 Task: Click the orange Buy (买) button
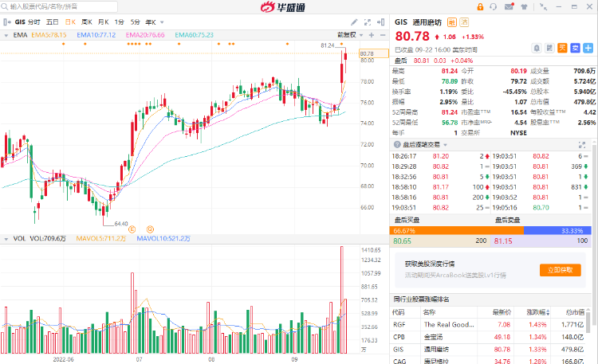coord(562,48)
